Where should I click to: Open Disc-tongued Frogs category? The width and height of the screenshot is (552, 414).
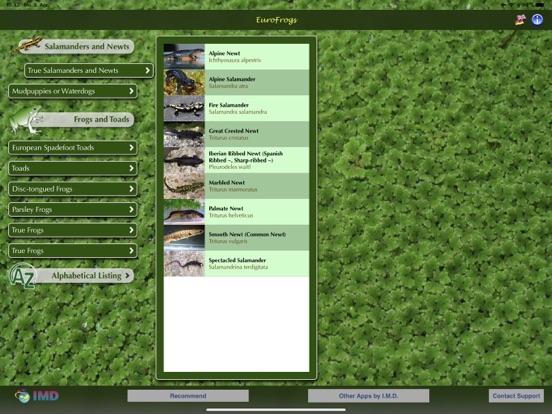pos(73,189)
